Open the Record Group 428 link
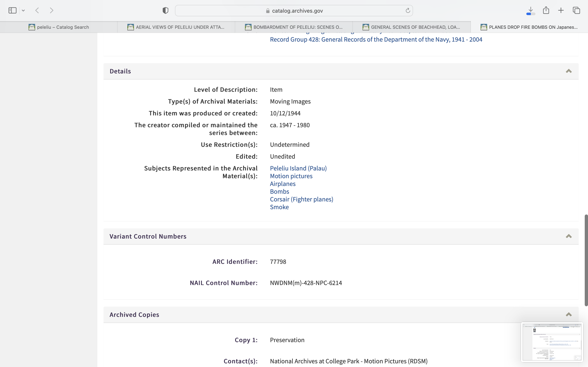Screen dimensions: 588x367 (x=376, y=40)
